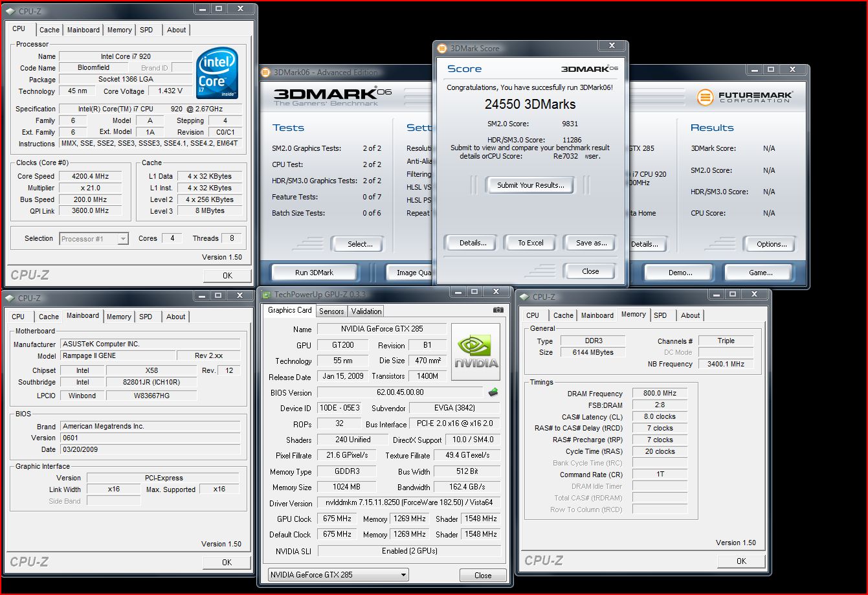Close the 3DMark Score dialog via Close button
Viewport: 868px width, 595px height.
pyautogui.click(x=590, y=271)
